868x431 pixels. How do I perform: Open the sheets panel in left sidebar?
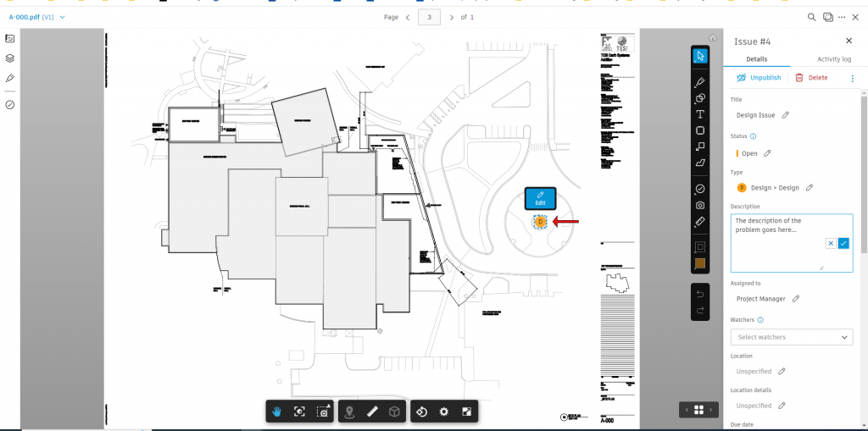[10, 38]
